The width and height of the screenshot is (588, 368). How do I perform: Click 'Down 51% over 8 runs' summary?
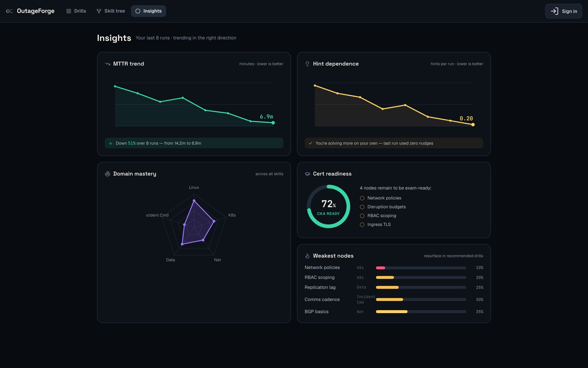click(194, 143)
